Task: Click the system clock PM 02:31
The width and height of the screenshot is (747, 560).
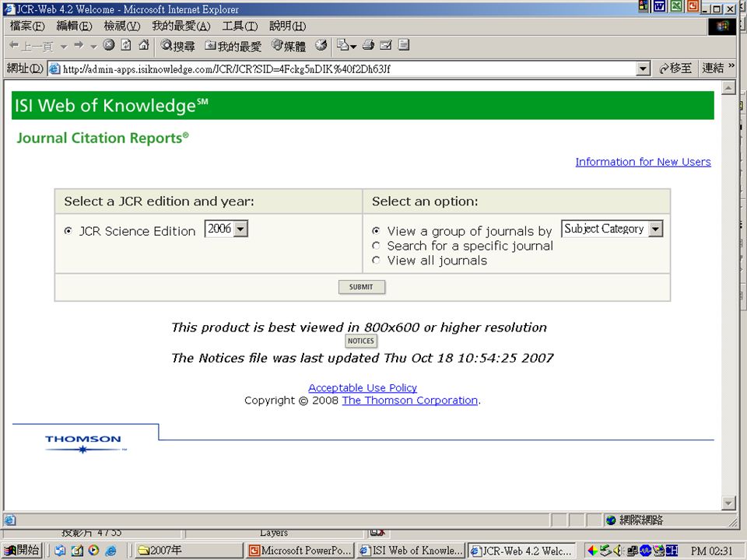Action: pyautogui.click(x=712, y=551)
